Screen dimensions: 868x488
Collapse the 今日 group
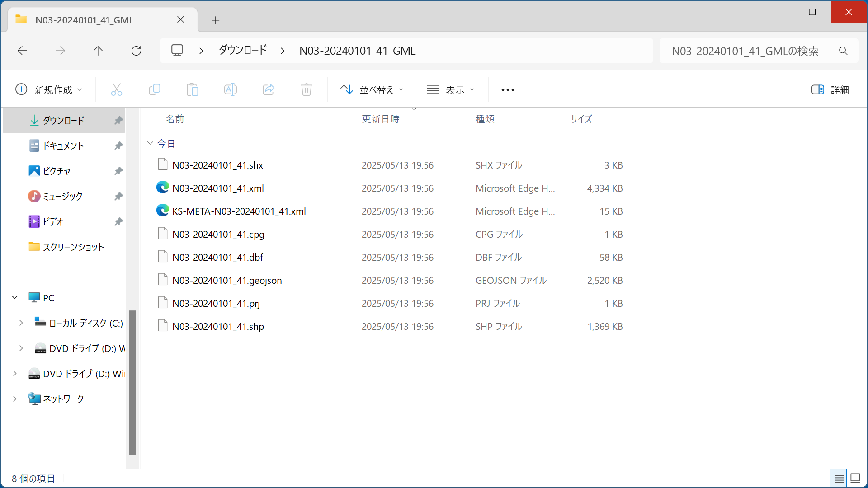[x=151, y=143]
